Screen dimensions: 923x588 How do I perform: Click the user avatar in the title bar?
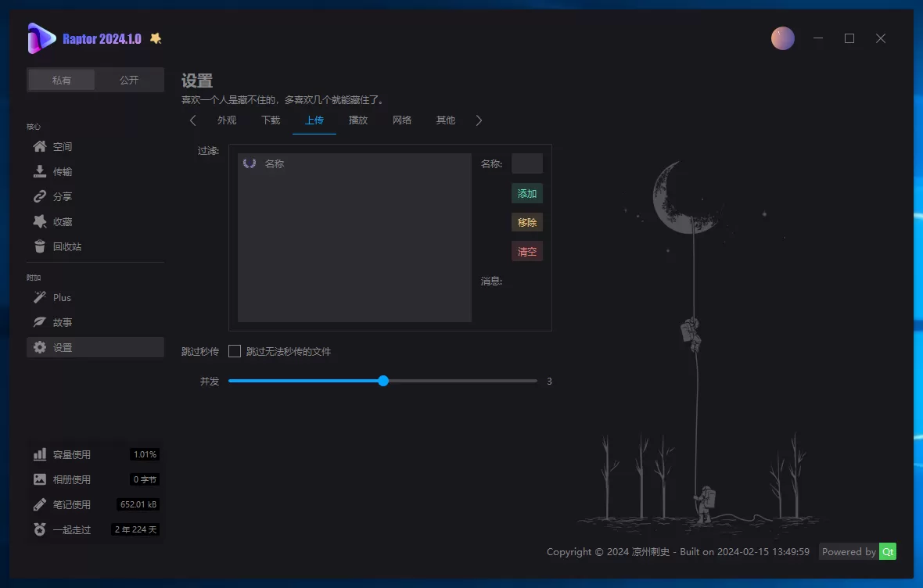[783, 38]
